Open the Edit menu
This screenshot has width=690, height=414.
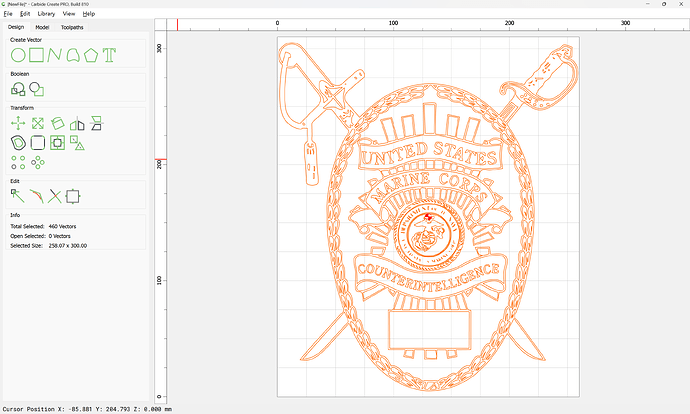click(x=25, y=14)
